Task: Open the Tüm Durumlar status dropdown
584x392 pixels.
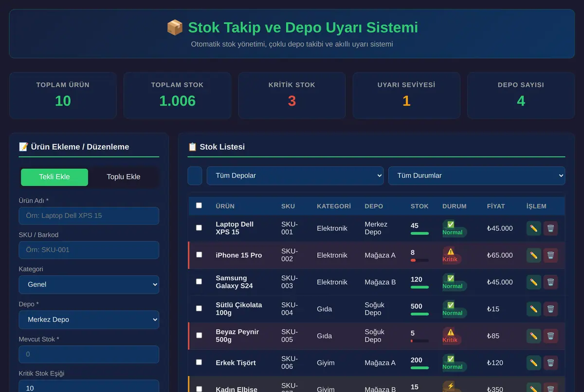Action: pyautogui.click(x=476, y=176)
